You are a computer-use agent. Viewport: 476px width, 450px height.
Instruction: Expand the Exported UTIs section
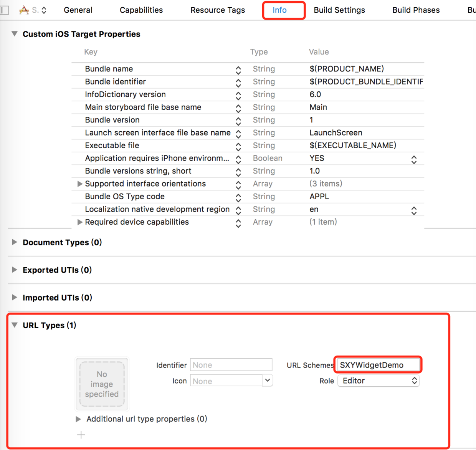point(15,270)
